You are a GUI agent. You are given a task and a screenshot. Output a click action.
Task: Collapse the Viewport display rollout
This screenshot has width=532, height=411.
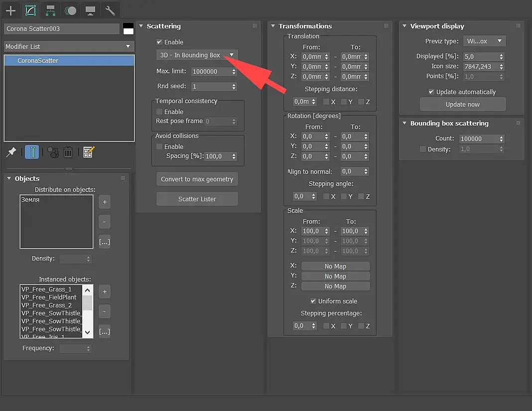coord(404,26)
